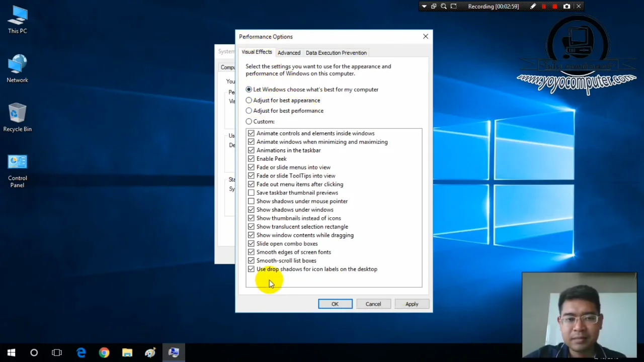The image size is (644, 362).
Task: Open Google Chrome from the taskbar
Action: (x=104, y=352)
